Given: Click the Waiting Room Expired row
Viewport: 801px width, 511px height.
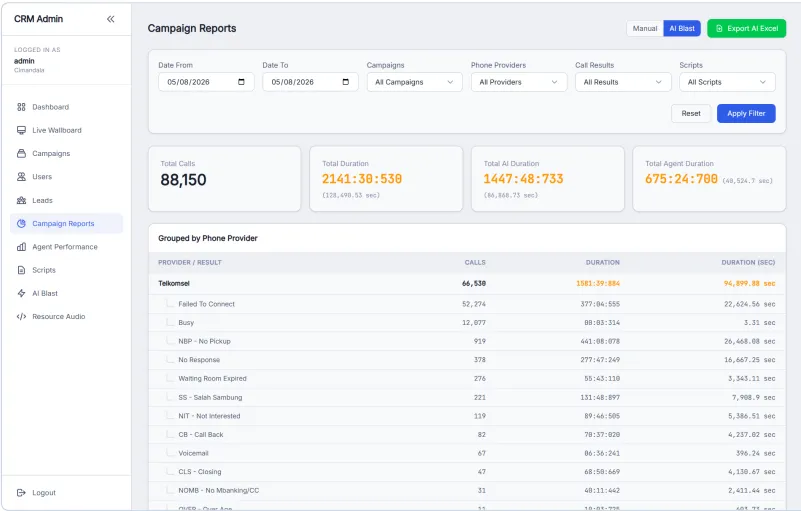Looking at the screenshot, I should [x=467, y=379].
